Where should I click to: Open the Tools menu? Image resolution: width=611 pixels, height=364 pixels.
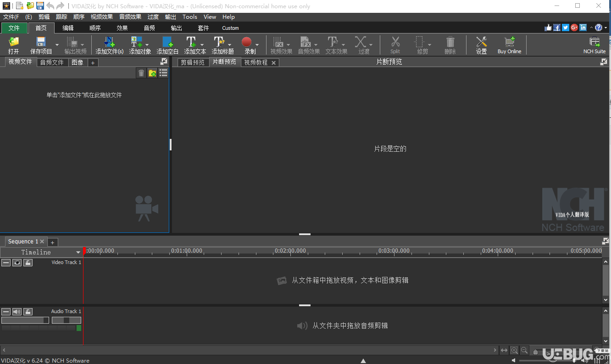[x=190, y=17]
